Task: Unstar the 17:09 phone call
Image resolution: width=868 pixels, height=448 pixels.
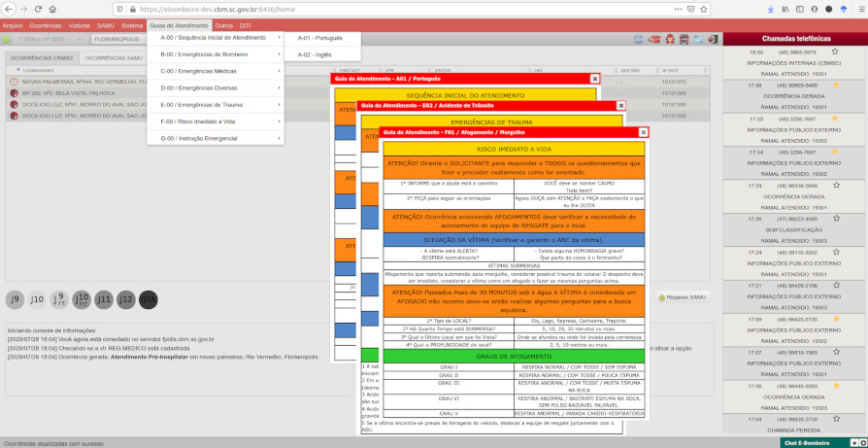Action: click(836, 319)
